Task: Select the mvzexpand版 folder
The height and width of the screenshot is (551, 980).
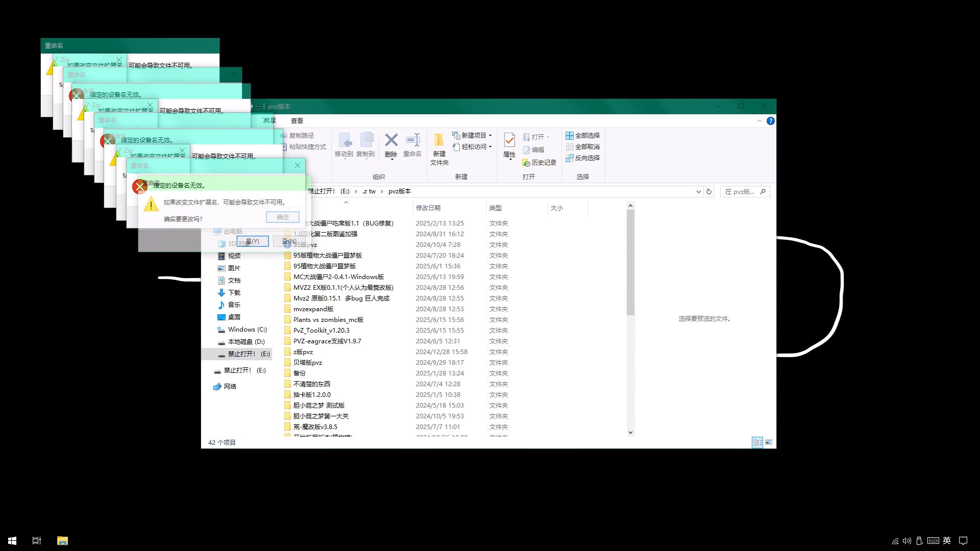Action: coord(313,309)
